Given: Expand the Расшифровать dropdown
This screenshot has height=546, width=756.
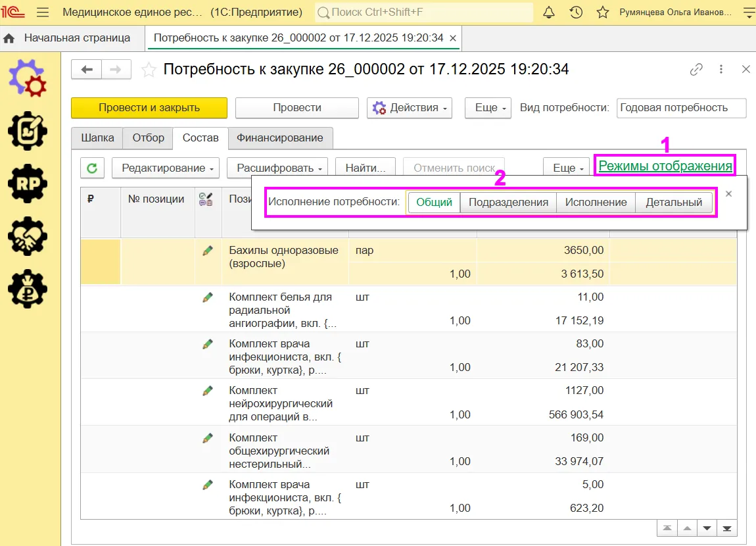Looking at the screenshot, I should pyautogui.click(x=277, y=168).
